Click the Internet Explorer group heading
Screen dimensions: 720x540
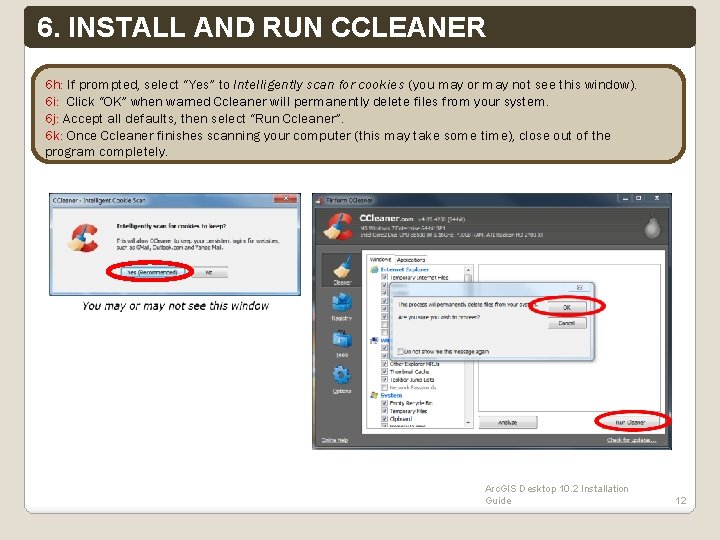click(x=404, y=270)
